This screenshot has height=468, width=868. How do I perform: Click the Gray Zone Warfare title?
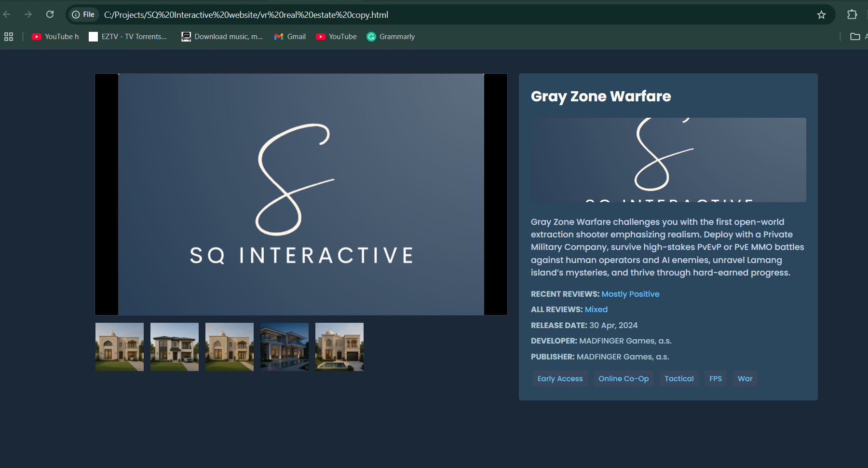click(601, 96)
